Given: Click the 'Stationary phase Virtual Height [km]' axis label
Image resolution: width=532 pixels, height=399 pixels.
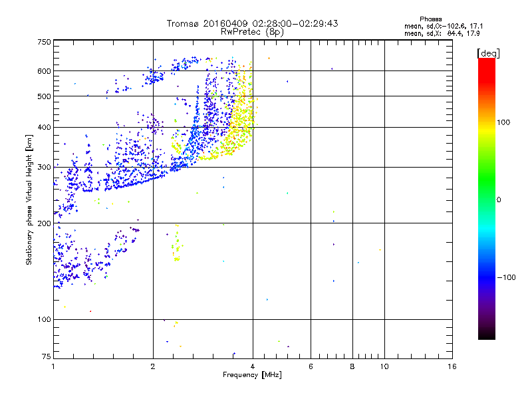Looking at the screenshot, I should (29, 199).
